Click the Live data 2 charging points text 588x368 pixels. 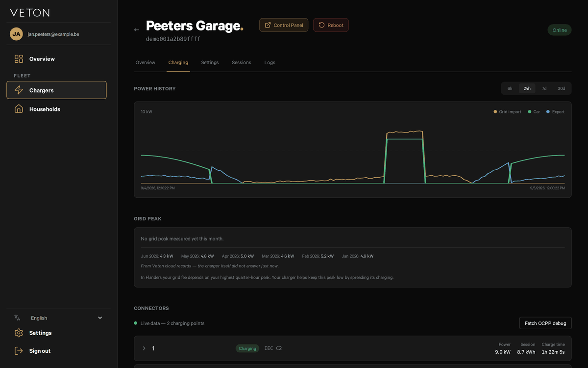click(172, 323)
